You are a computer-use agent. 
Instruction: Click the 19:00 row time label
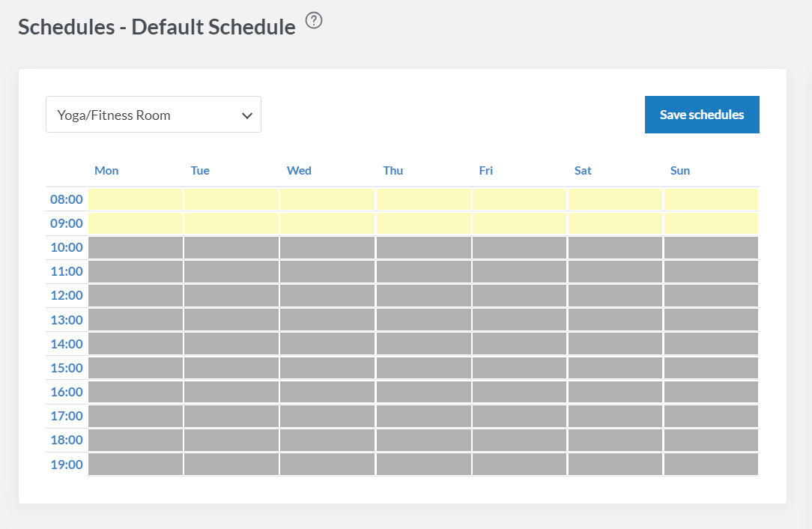coord(66,465)
